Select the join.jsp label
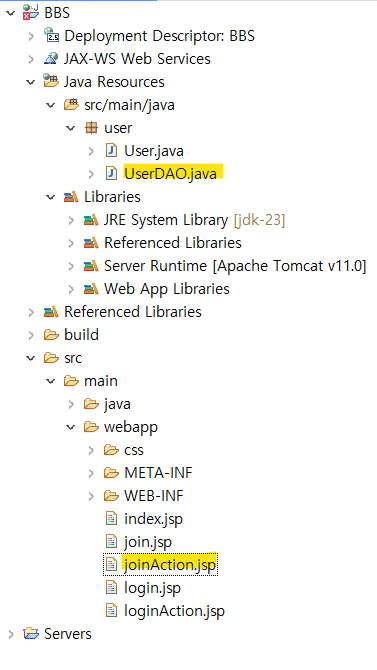377x670 pixels. (148, 542)
